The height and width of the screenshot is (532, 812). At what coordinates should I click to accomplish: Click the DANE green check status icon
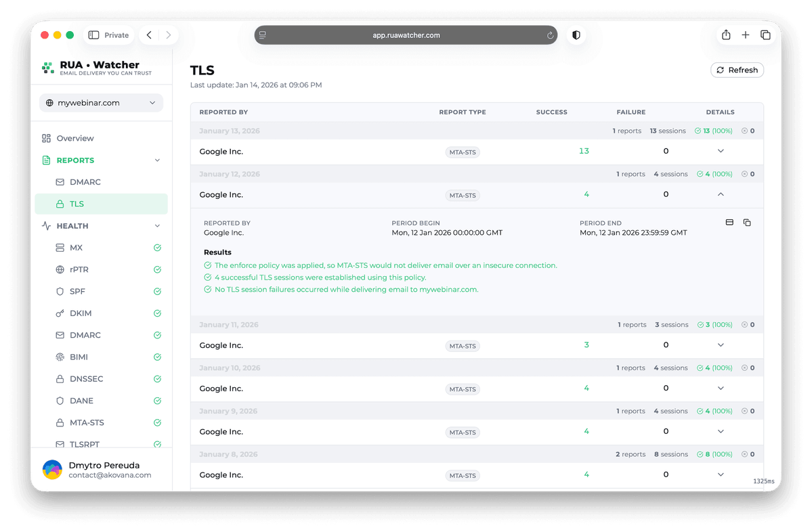coord(157,401)
